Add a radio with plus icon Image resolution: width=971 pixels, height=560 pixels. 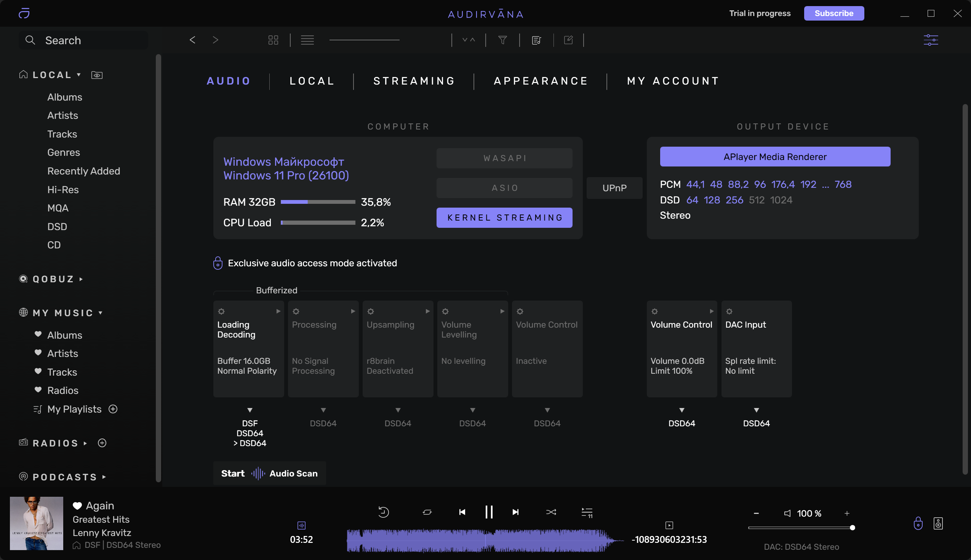click(102, 443)
